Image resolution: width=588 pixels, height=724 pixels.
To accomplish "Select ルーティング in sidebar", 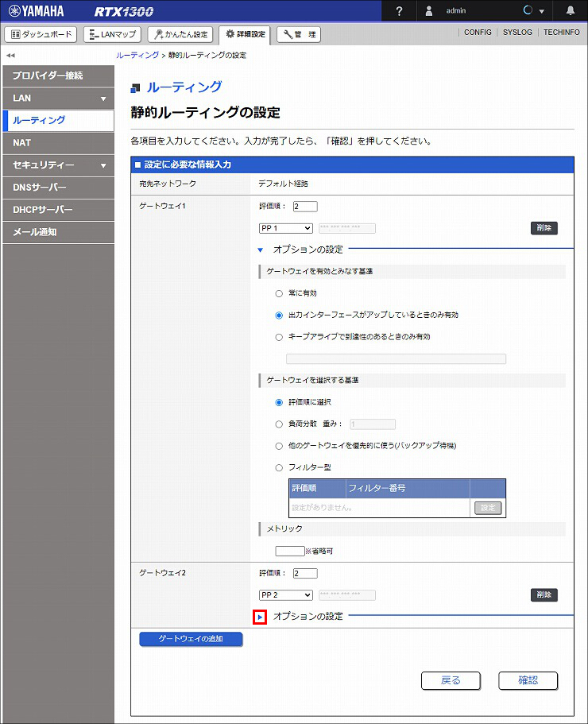I will tap(58, 121).
